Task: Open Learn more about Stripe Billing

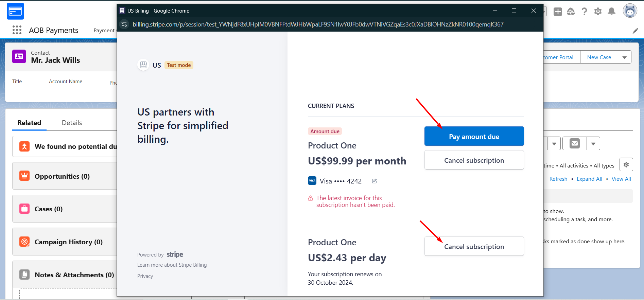Action: coord(172,265)
